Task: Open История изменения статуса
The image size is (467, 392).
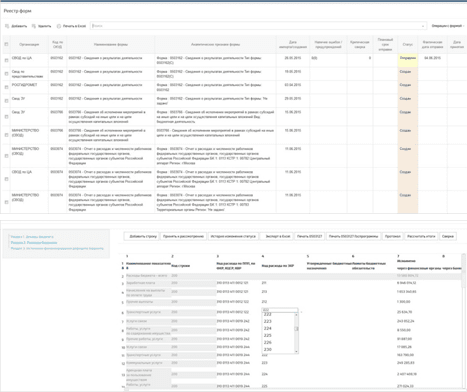Action: pyautogui.click(x=233, y=236)
